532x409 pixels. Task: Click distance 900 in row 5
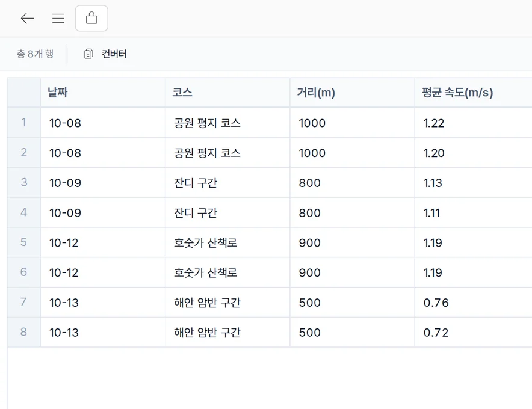click(x=353, y=242)
